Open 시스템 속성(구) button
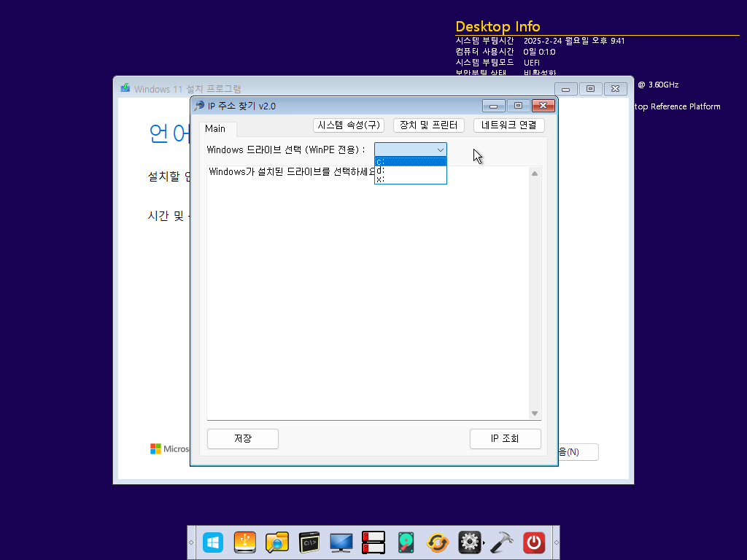 click(x=349, y=125)
